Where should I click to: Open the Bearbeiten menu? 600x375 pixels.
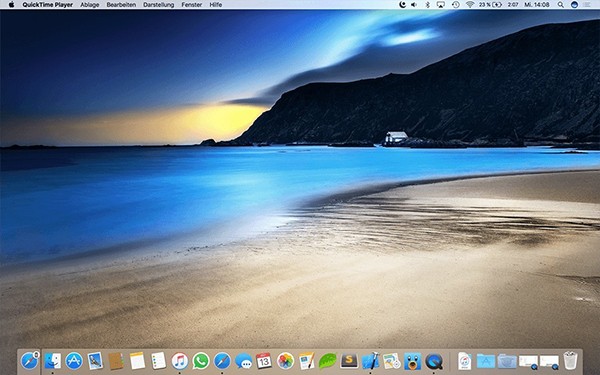121,5
